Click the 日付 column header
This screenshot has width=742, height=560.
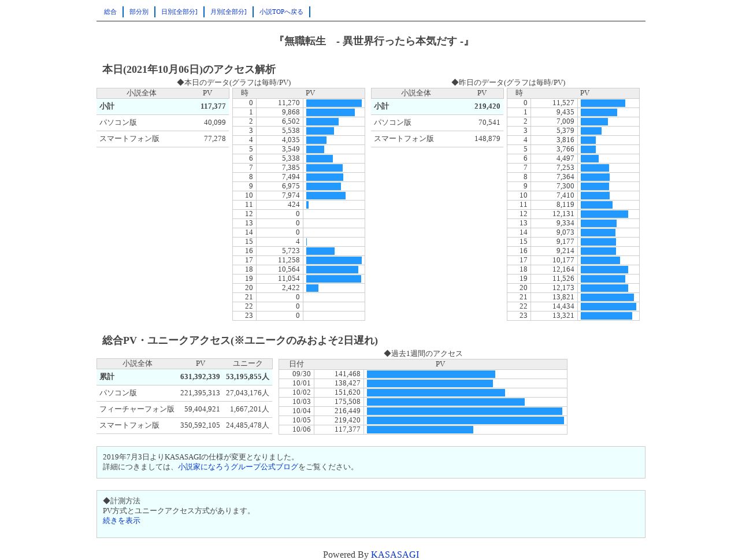[x=296, y=364]
